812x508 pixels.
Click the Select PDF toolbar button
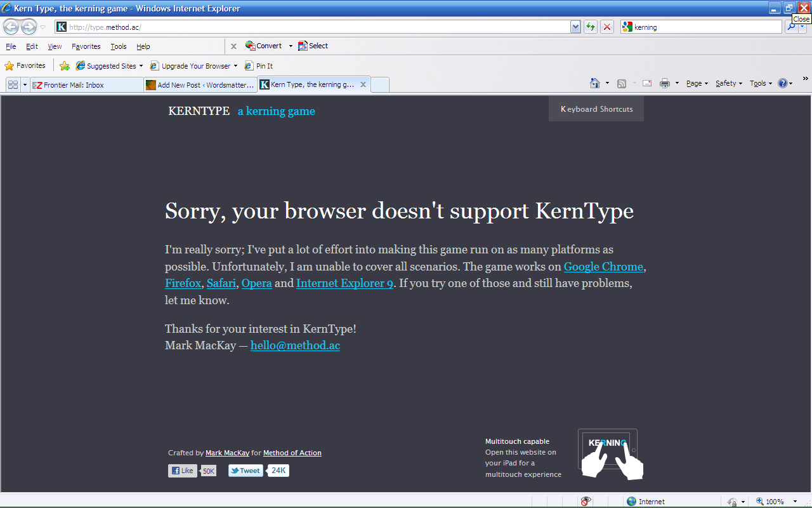coord(313,46)
